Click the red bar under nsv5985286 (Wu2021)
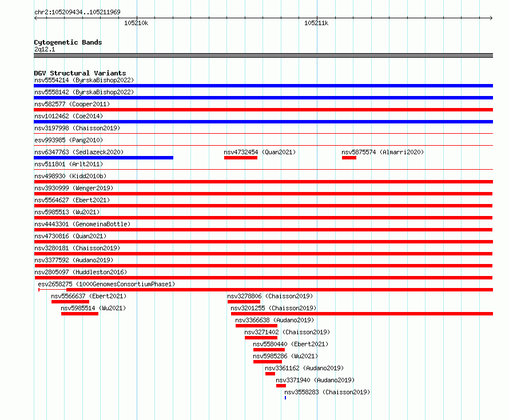The height and width of the screenshot is (420, 509). click(x=268, y=362)
